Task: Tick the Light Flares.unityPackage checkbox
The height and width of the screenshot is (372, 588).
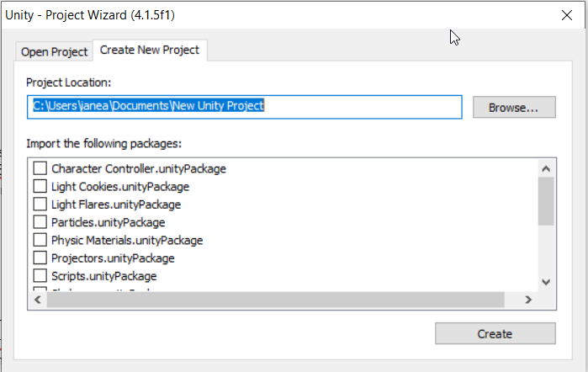Action: pos(40,205)
